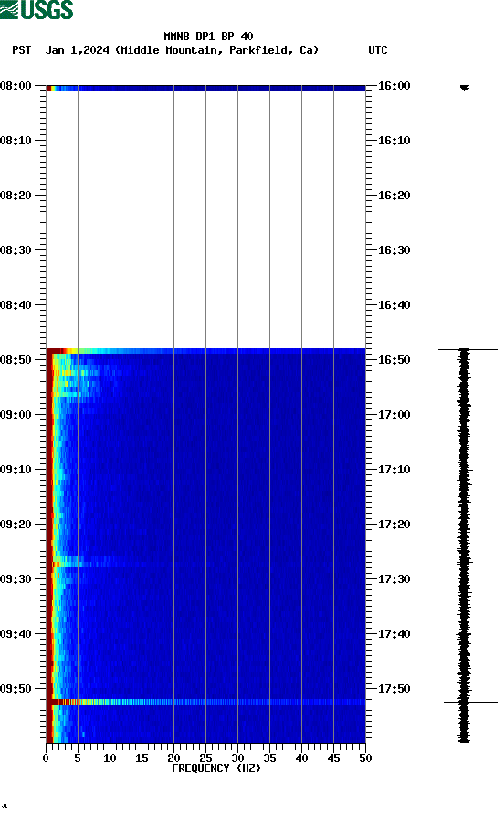Click the broadband horizontal streak near 09:52
The width and height of the screenshot is (504, 816).
coord(205,702)
